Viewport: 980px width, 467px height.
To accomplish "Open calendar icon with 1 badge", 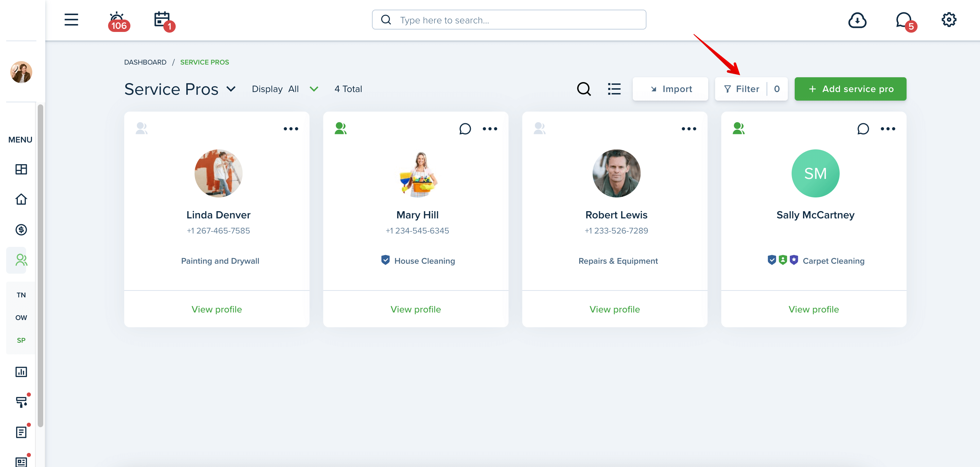I will coord(164,21).
